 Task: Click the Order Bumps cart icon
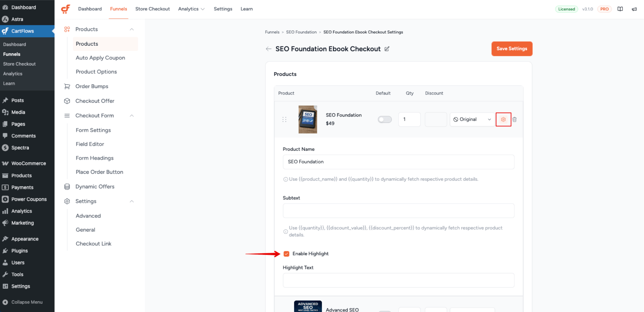[x=67, y=86]
